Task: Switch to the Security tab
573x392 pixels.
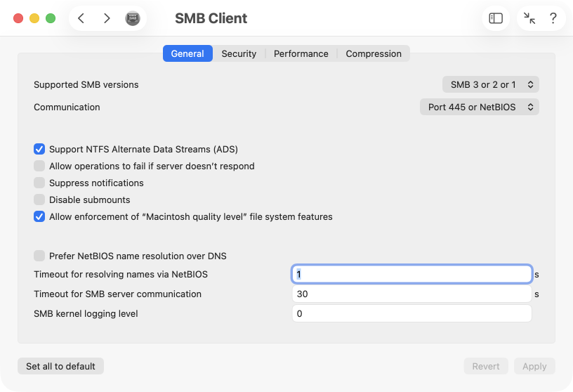Action: click(239, 54)
